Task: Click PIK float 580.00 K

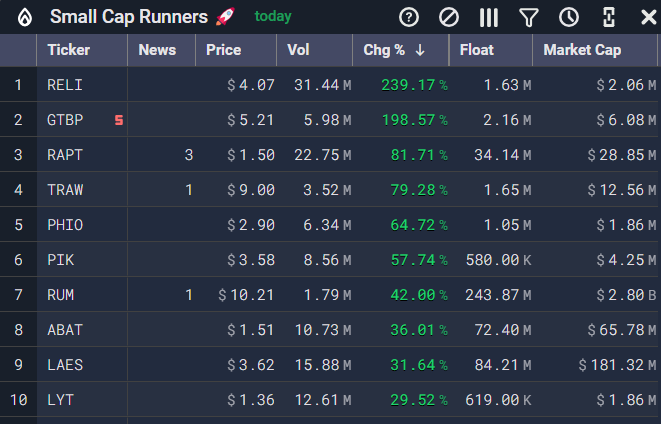Action: pyautogui.click(x=498, y=260)
